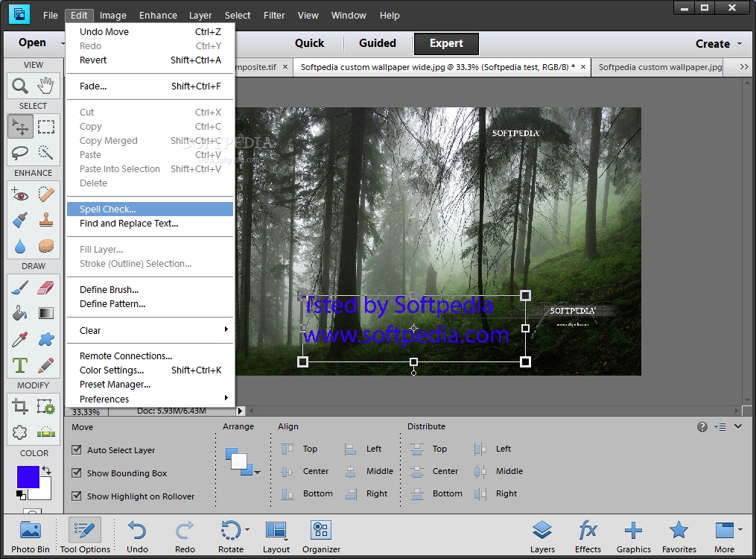756x559 pixels.
Task: Show more document tabs chevron
Action: (x=744, y=66)
